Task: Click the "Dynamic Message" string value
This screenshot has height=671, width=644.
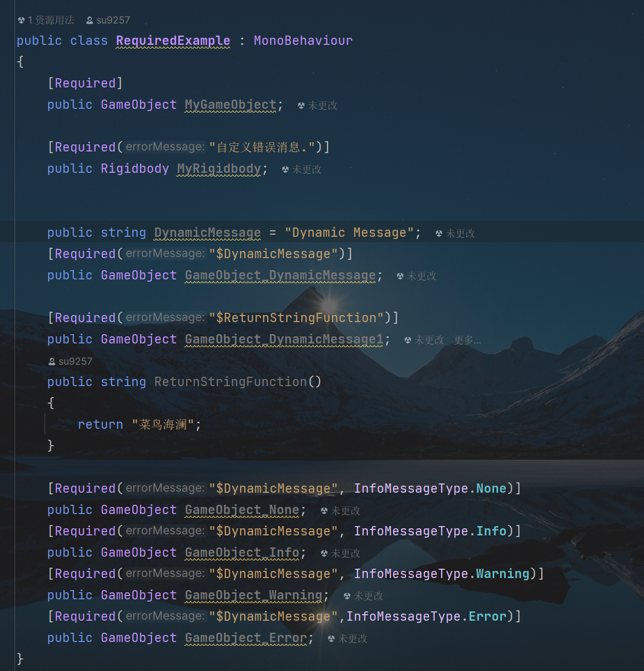Action: [349, 232]
